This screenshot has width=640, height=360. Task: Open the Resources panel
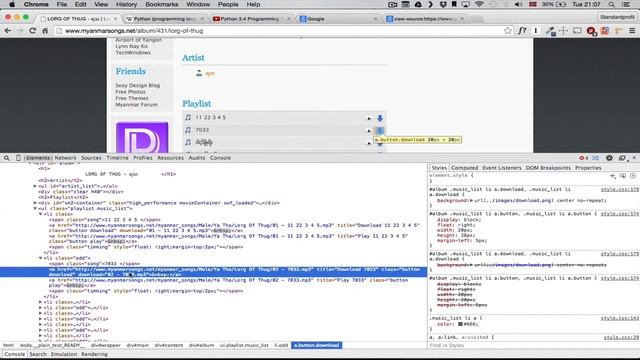(x=170, y=158)
